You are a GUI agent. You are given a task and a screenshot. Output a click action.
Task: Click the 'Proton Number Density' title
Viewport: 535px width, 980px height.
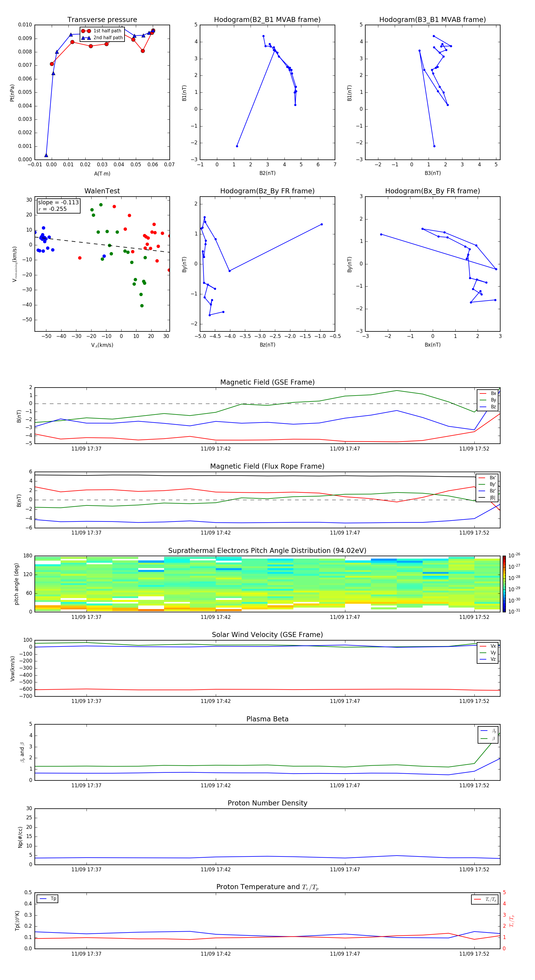click(x=267, y=803)
